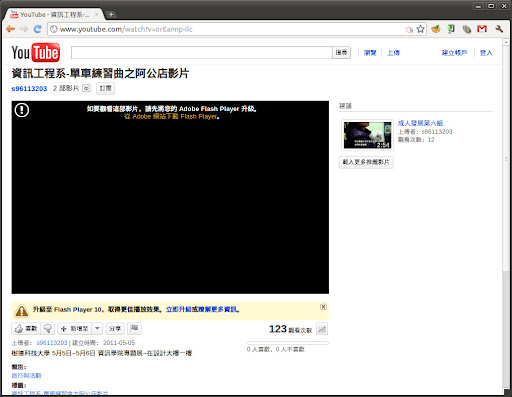
Task: Click the thumbs down dislike icon
Action: pyautogui.click(x=48, y=329)
